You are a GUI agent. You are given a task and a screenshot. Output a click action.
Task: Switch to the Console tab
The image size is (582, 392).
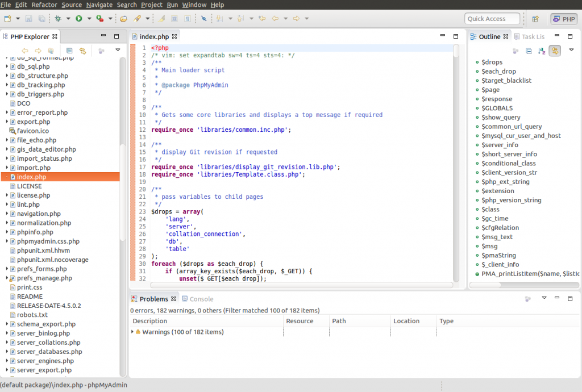[201, 299]
